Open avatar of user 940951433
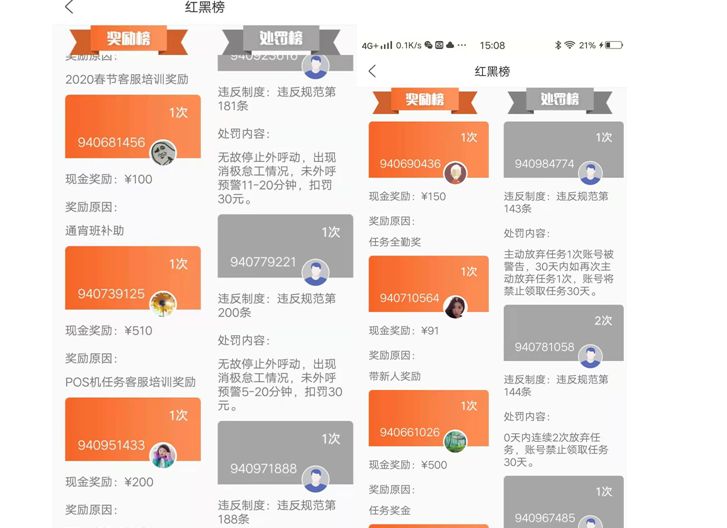Viewport: 727px width, 528px height. coord(163,455)
